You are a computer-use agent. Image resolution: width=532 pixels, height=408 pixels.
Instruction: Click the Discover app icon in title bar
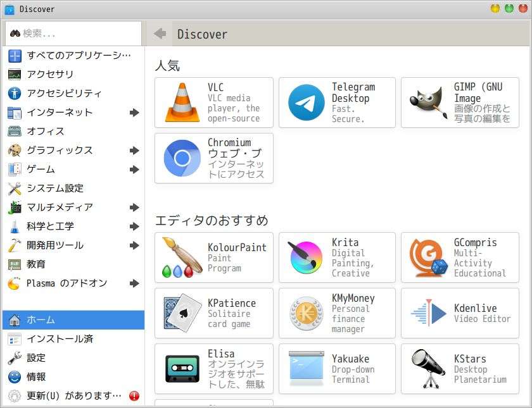(9, 9)
